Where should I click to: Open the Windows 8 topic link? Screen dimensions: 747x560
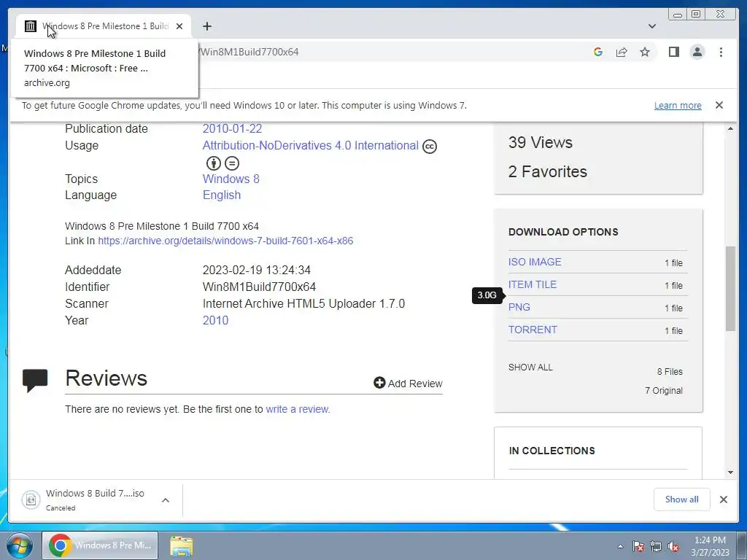231,179
